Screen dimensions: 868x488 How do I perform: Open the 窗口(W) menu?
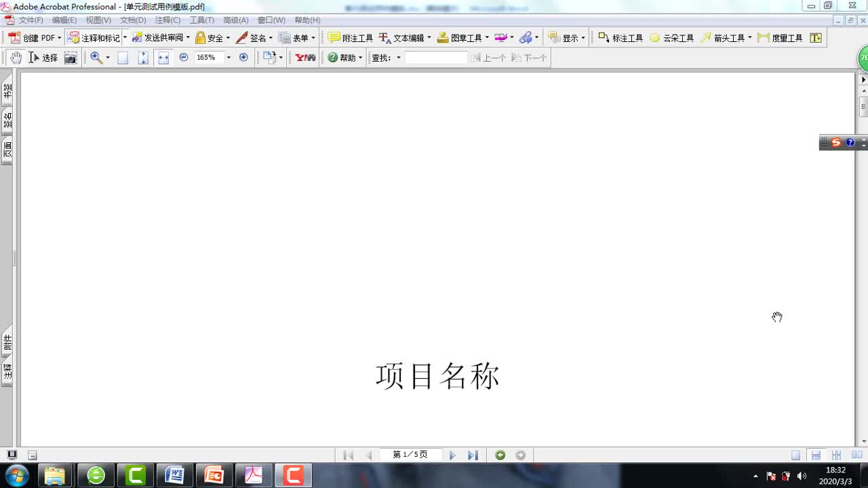tap(271, 20)
